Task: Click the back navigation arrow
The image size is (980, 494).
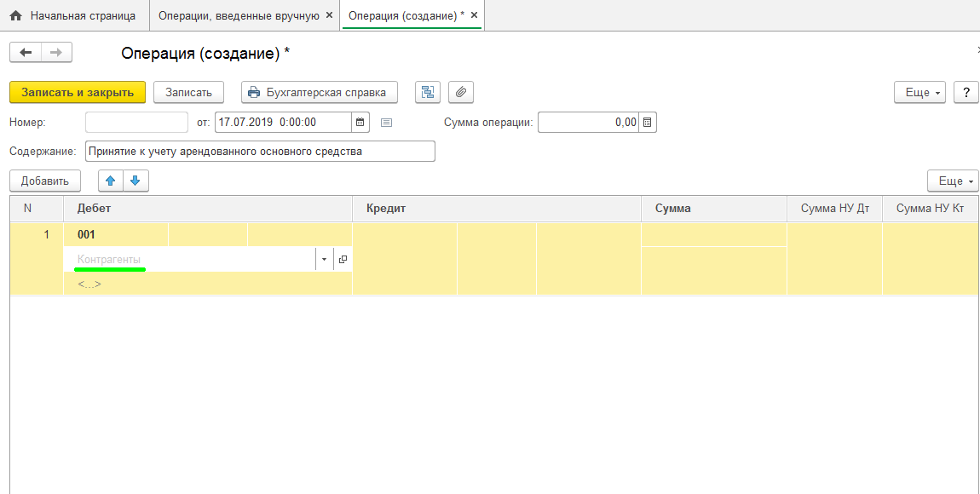Action: pos(25,53)
